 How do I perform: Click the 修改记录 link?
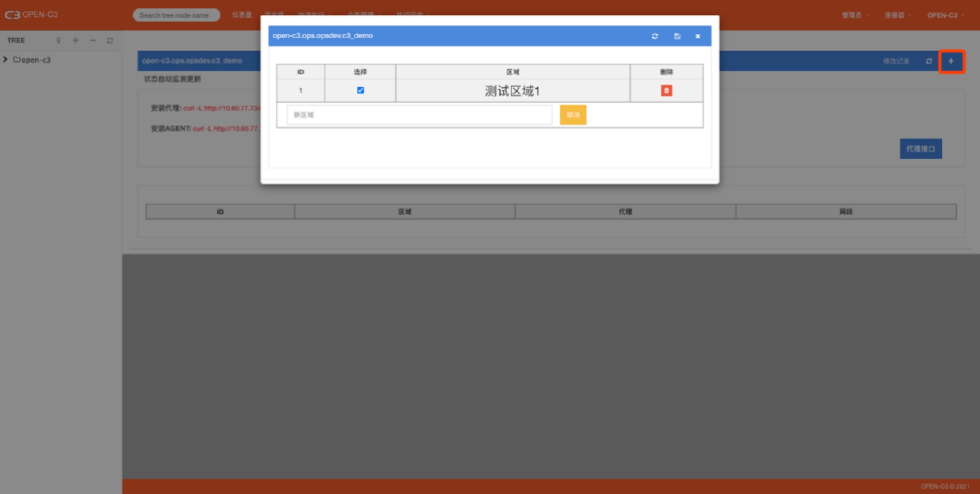coord(895,61)
